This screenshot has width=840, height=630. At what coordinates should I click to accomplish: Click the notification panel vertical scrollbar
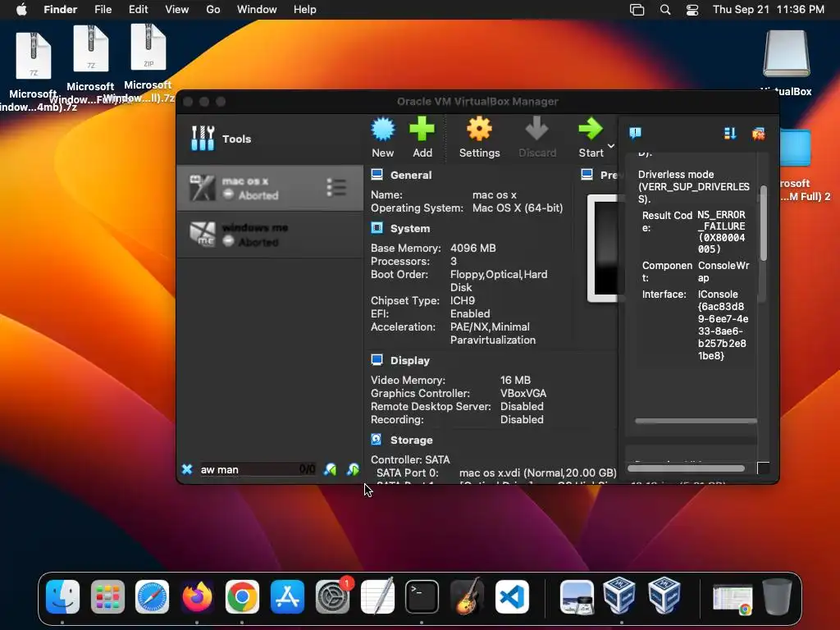click(x=764, y=224)
